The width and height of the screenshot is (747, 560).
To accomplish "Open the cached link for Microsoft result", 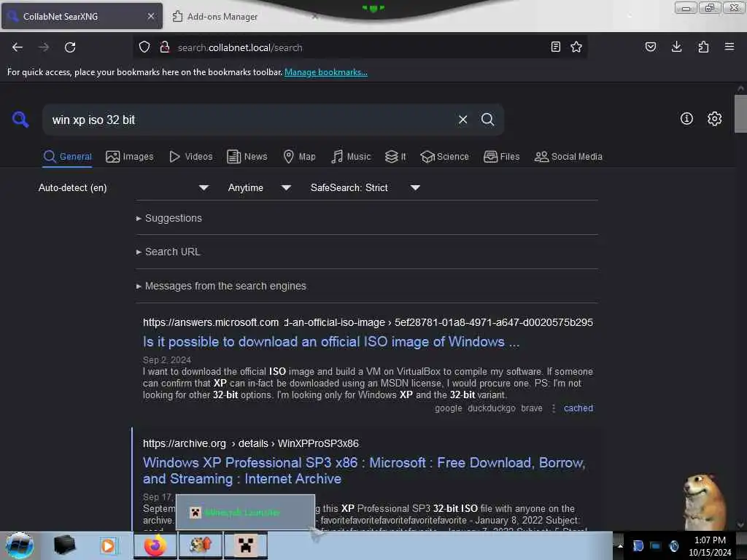I will click(x=578, y=408).
